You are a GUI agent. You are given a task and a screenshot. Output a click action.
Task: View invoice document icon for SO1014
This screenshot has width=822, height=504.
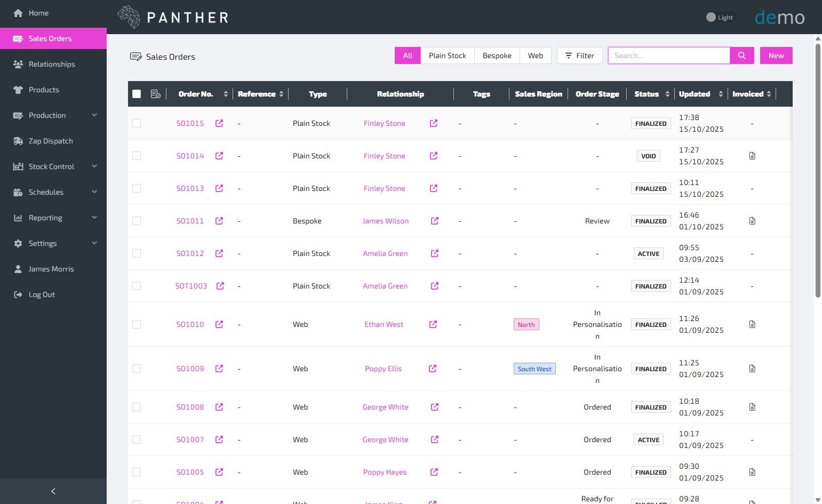click(752, 156)
